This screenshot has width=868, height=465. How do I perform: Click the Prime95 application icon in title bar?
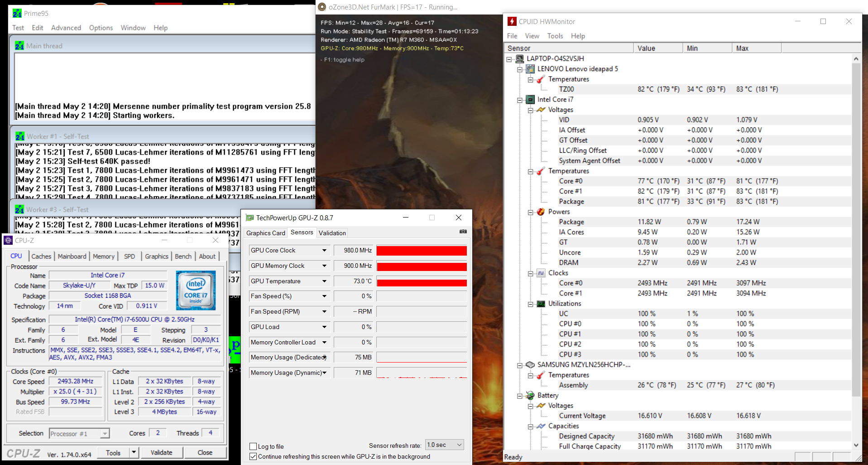(x=17, y=13)
